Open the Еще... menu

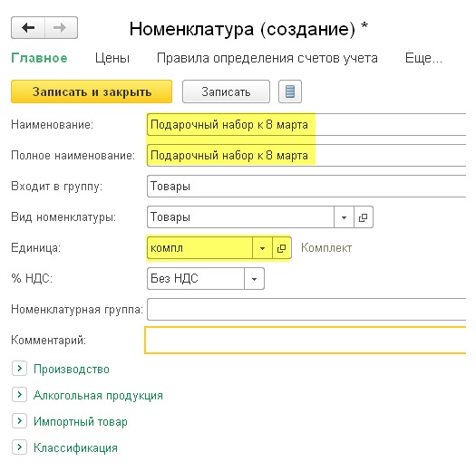point(423,58)
